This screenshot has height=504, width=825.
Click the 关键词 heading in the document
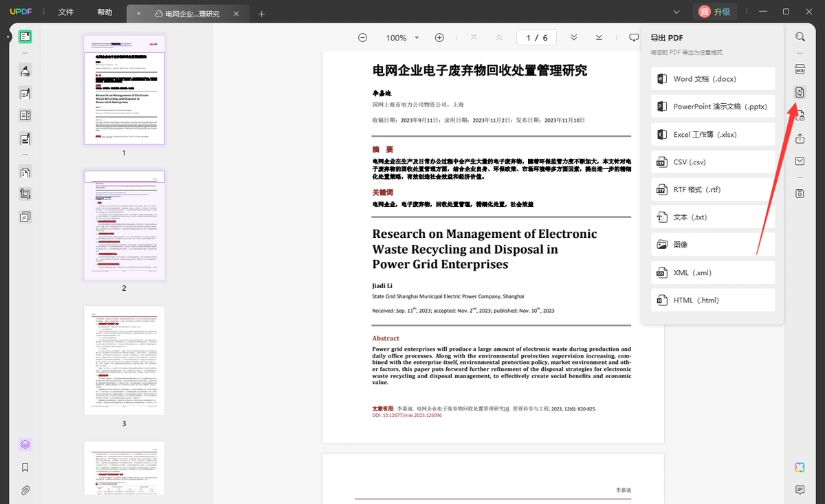383,193
